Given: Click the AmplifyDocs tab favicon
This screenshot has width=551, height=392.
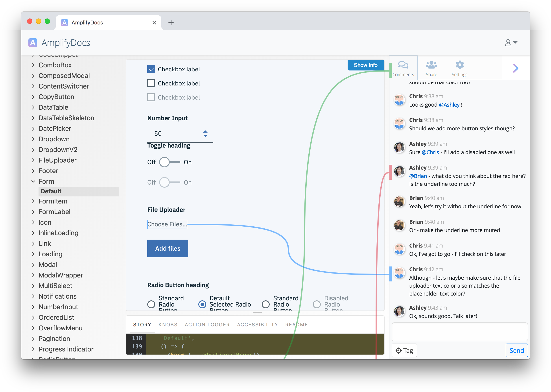Looking at the screenshot, I should (64, 22).
